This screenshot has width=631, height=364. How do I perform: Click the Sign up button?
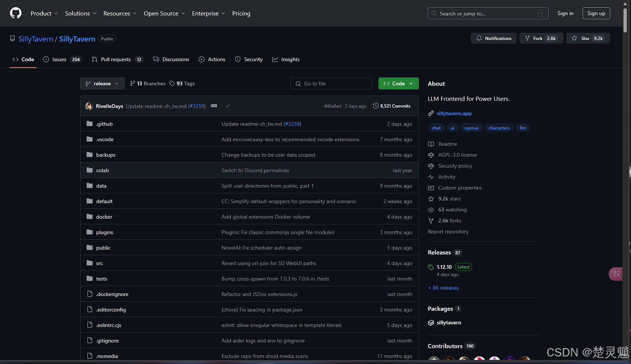point(596,13)
